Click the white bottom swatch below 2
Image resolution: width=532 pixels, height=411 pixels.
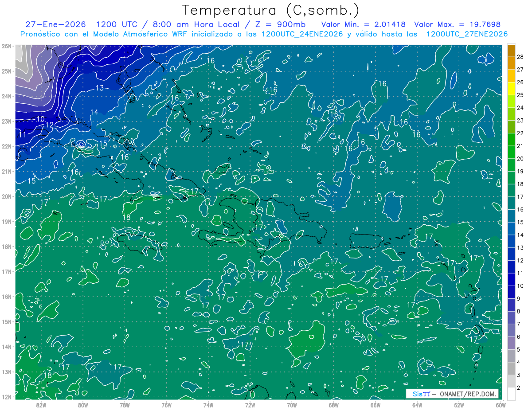pyautogui.click(x=511, y=393)
